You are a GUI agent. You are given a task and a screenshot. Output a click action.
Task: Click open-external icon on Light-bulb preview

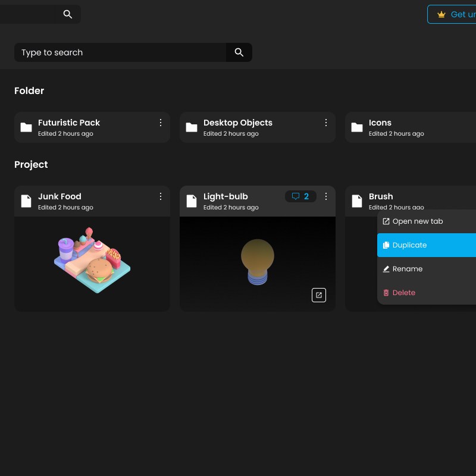319,295
